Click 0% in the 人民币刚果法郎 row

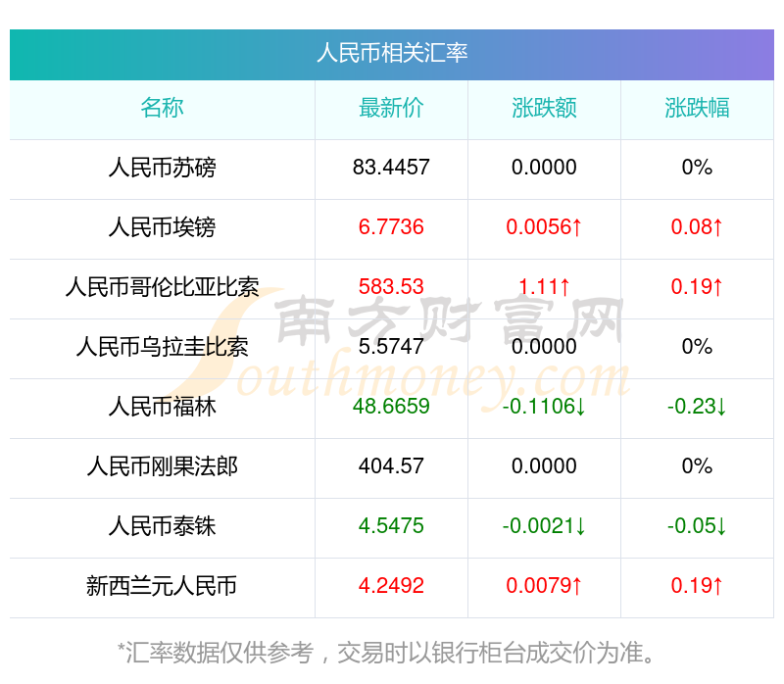697,466
